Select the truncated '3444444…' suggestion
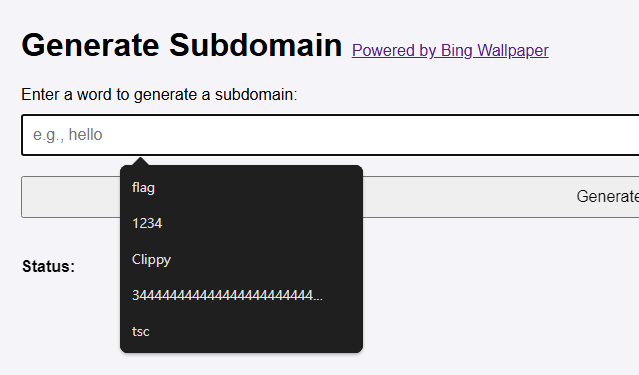Viewport: 639px width, 375px height. click(241, 295)
